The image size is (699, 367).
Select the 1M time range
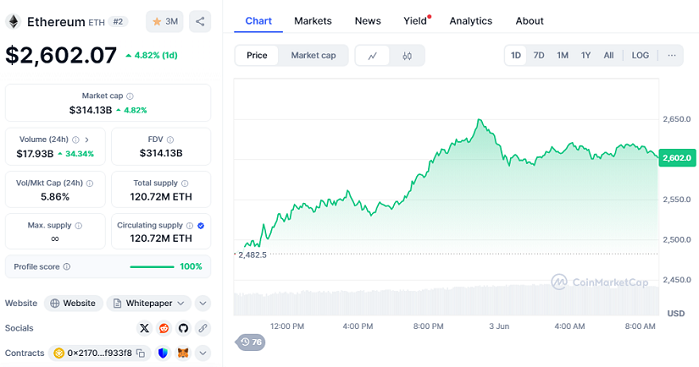point(563,55)
